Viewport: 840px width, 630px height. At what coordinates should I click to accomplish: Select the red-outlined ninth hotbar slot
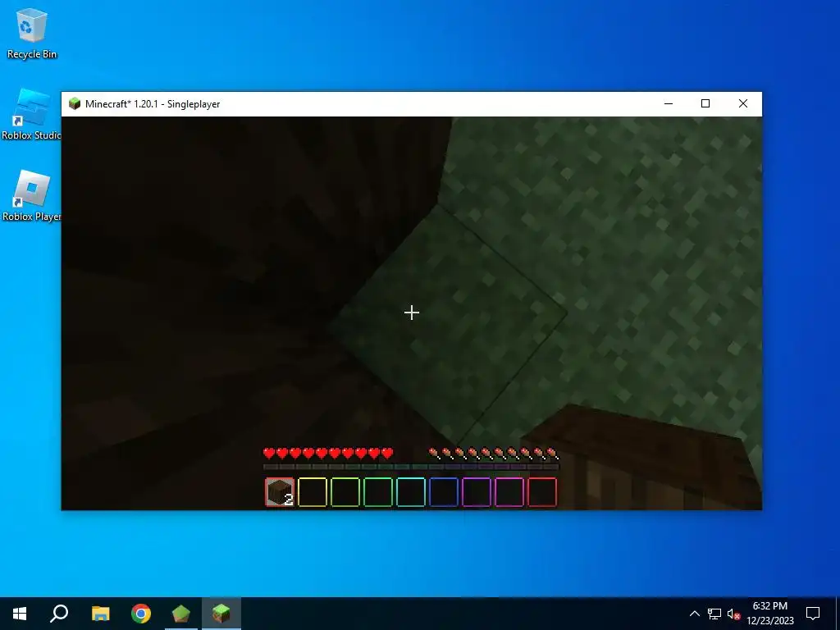click(x=542, y=492)
